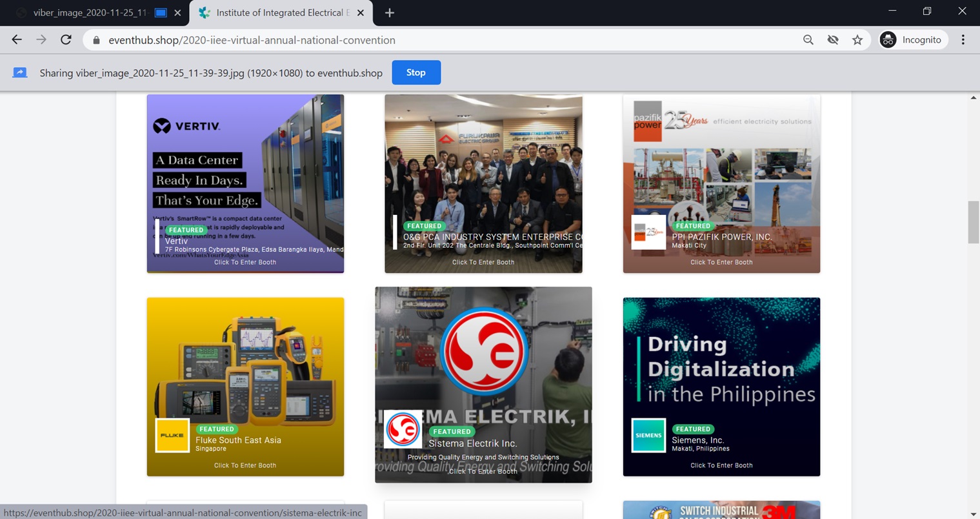Click the Fluke yellow logo icon

172,436
